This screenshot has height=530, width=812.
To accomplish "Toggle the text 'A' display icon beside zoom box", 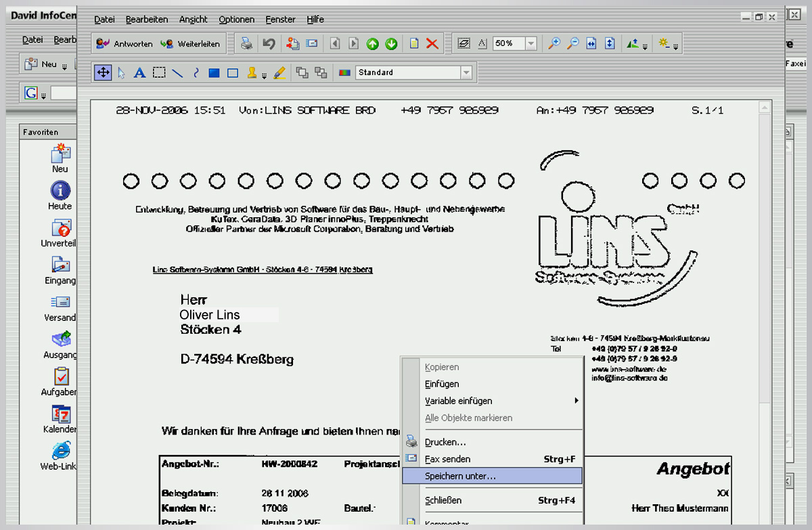I will 482,44.
